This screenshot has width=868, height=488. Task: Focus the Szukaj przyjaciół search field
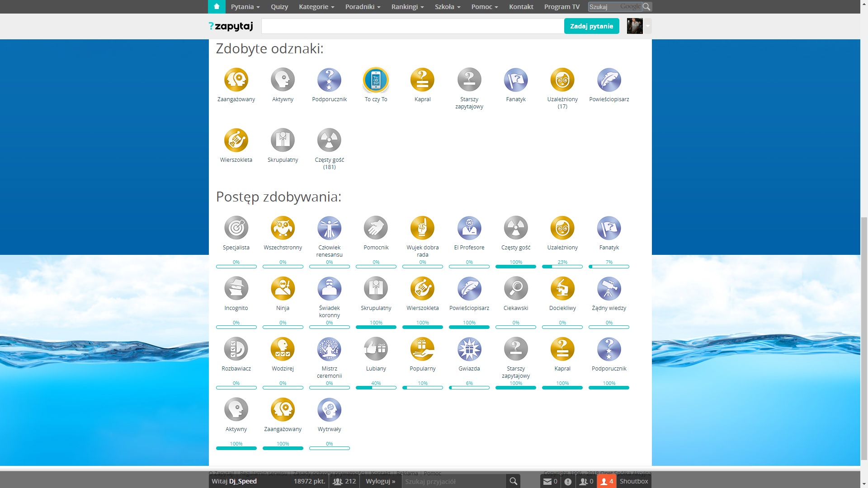[453, 481]
